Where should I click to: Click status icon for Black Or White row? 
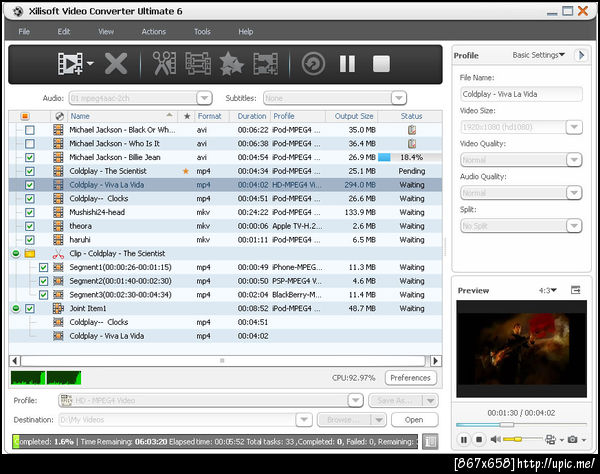point(412,130)
